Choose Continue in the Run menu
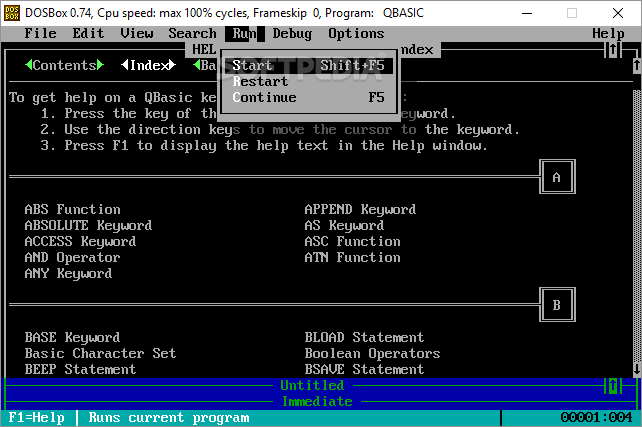This screenshot has width=642, height=427. coord(308,97)
